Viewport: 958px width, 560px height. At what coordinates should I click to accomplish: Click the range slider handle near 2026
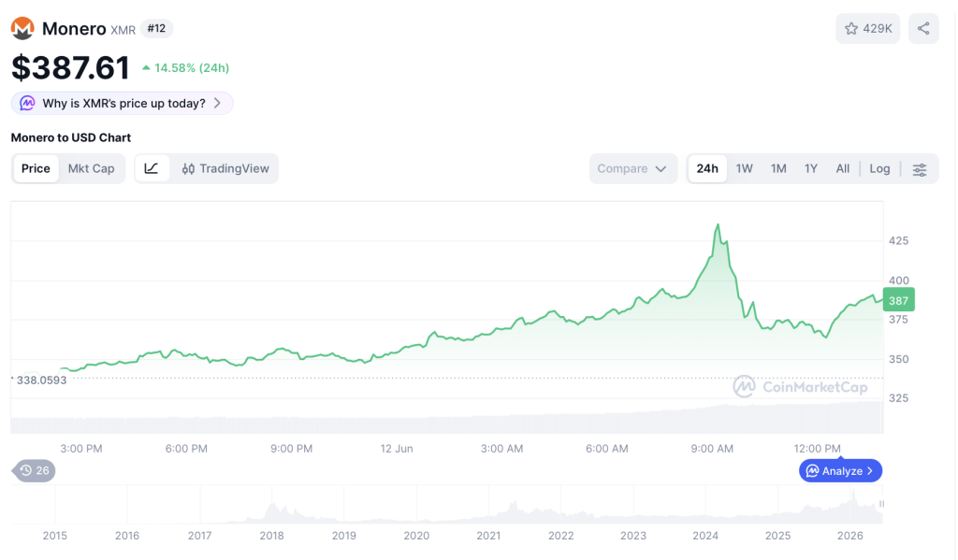tap(881, 504)
